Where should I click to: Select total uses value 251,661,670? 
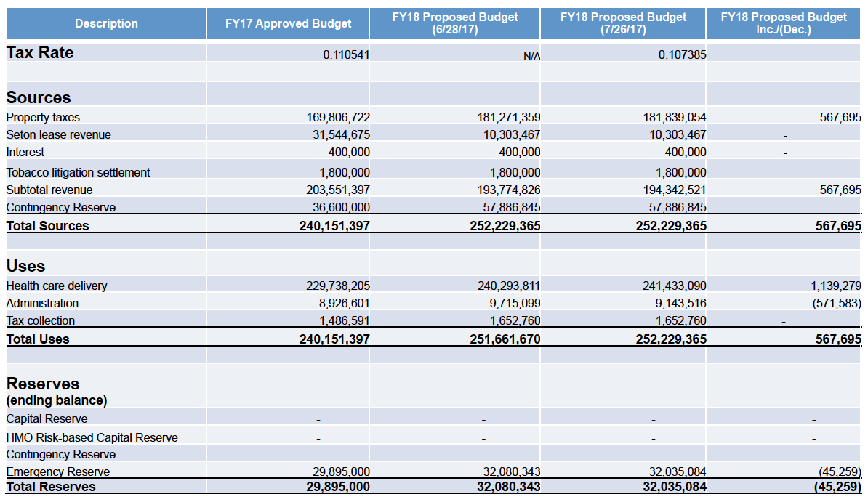[x=505, y=339]
